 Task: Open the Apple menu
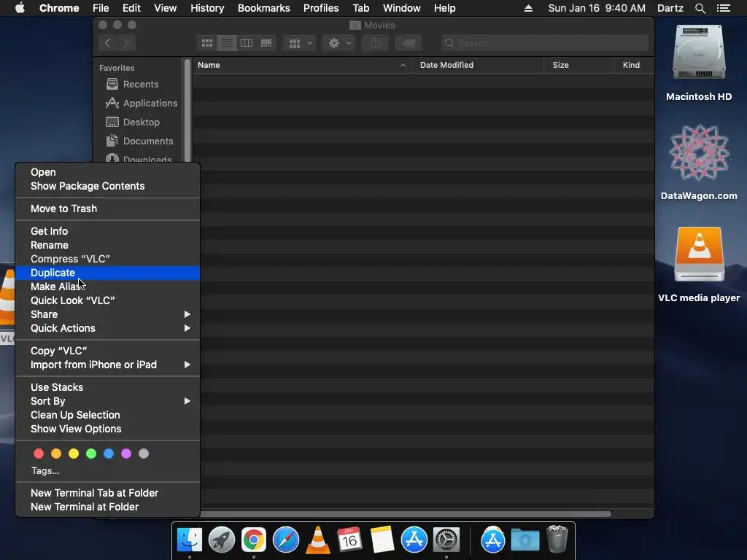point(20,8)
